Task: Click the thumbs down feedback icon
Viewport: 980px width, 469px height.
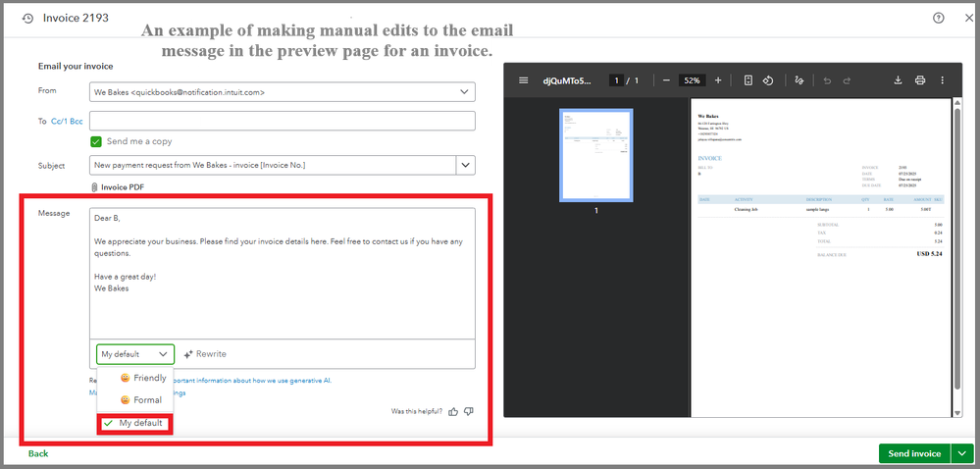Action: pos(469,411)
